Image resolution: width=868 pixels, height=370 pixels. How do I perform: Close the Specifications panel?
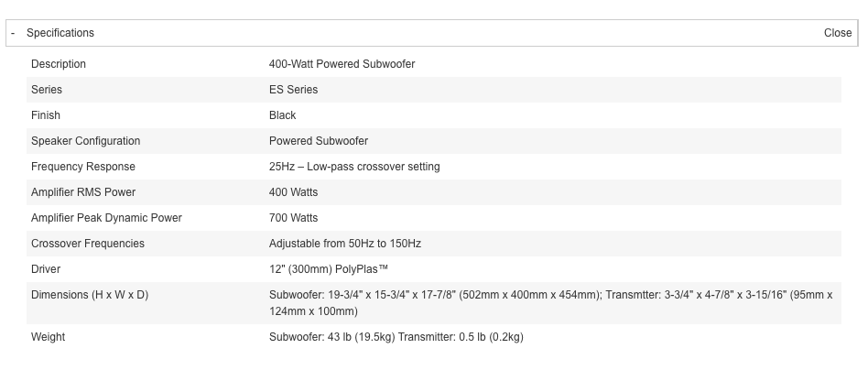[837, 33]
